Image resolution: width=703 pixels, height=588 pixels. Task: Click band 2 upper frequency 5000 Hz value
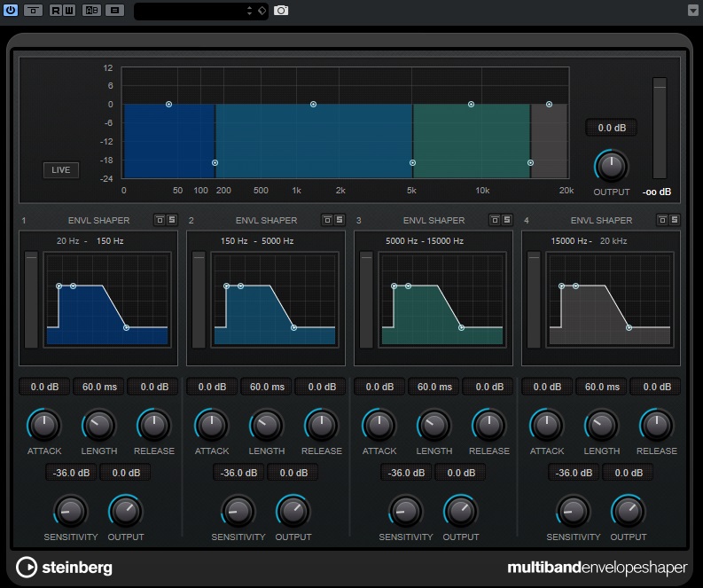pos(277,241)
